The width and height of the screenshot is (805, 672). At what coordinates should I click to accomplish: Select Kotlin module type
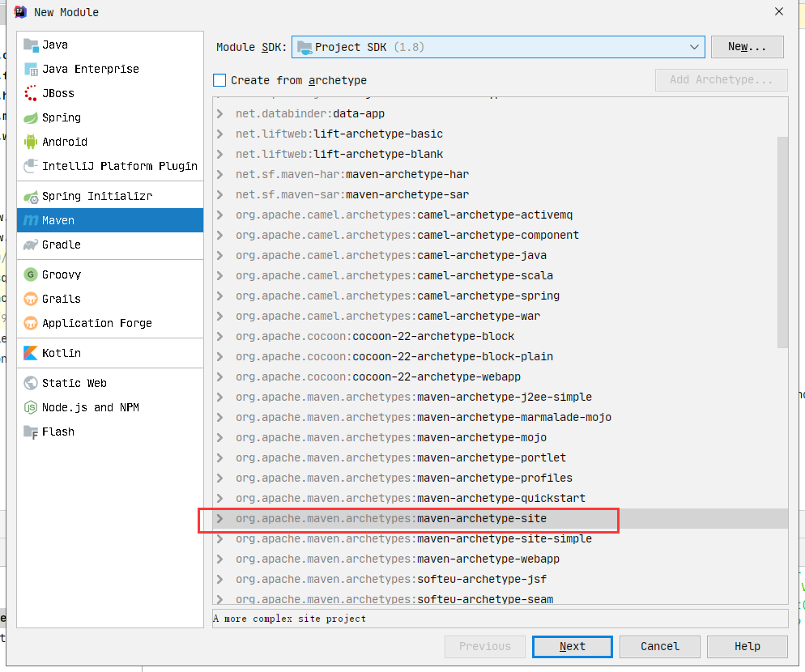110,353
